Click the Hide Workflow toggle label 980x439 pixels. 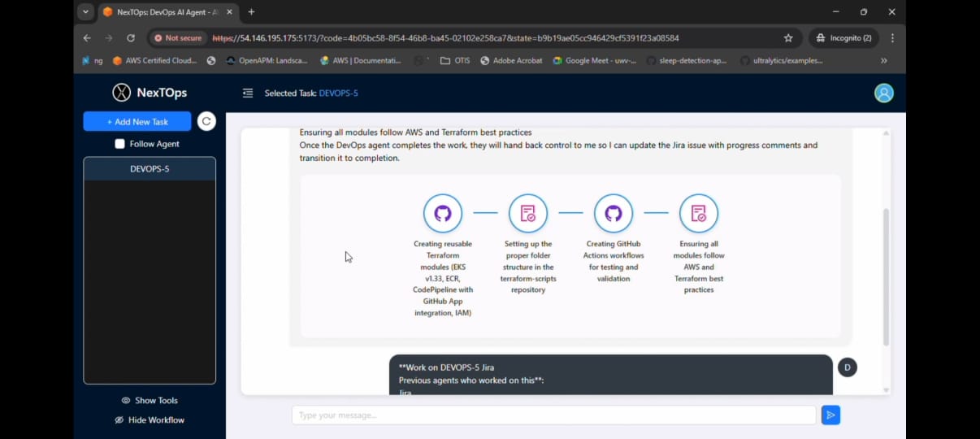tap(156, 419)
